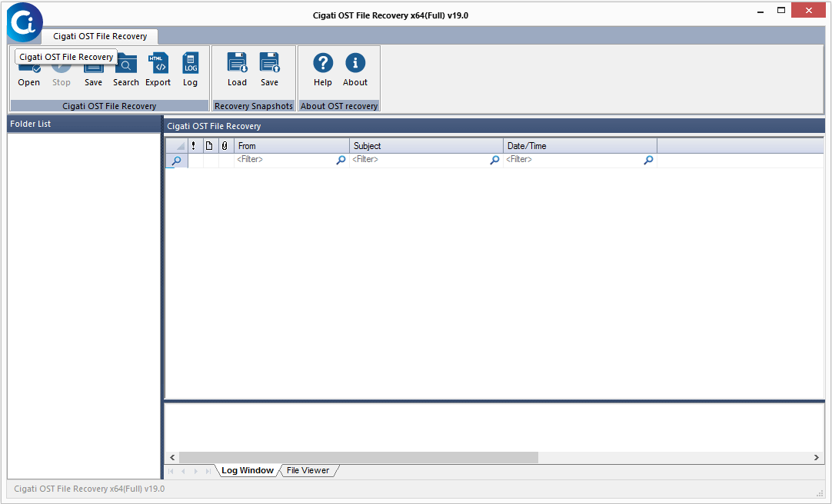Select the Cigati OST File Recovery ribbon tab
This screenshot has width=832, height=504.
click(100, 36)
